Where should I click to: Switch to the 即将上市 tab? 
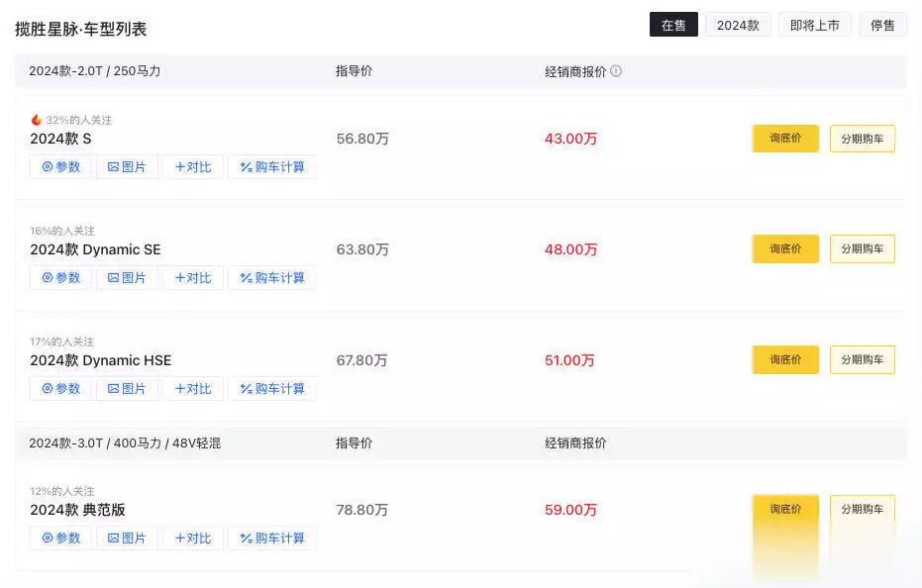(x=814, y=25)
